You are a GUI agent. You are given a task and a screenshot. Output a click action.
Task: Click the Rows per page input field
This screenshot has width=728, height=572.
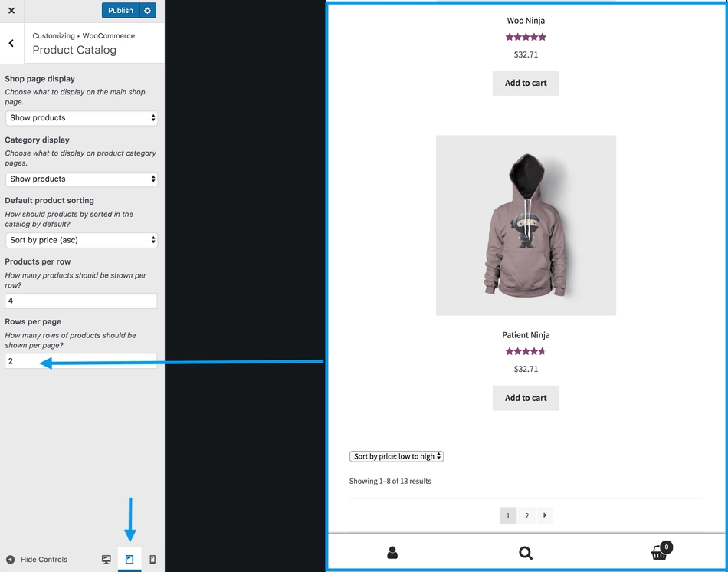point(81,361)
